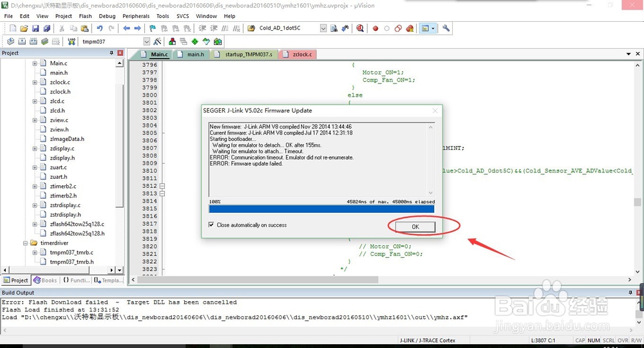Click the Rebuild all target files icon
The image size is (644, 348).
pyautogui.click(x=33, y=41)
